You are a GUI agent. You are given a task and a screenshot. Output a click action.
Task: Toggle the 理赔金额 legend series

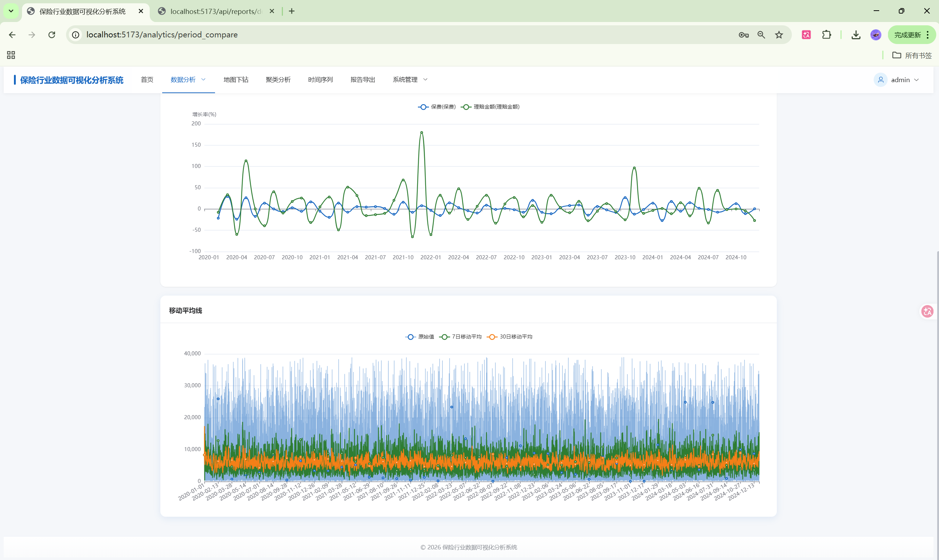[x=490, y=107]
